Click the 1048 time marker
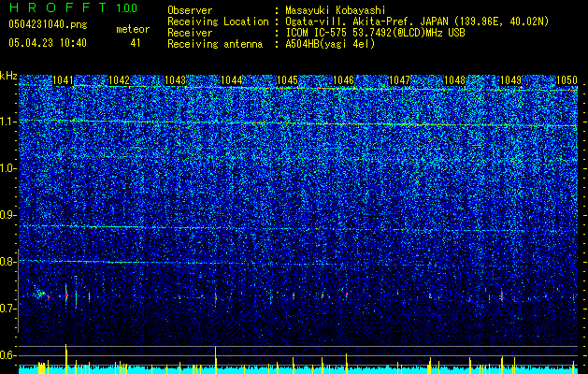 [455, 80]
